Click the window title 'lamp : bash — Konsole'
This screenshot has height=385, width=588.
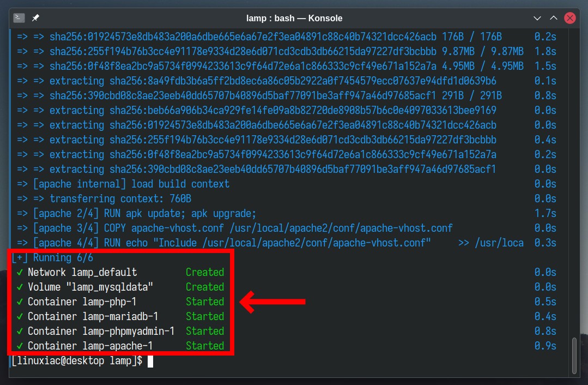click(294, 18)
